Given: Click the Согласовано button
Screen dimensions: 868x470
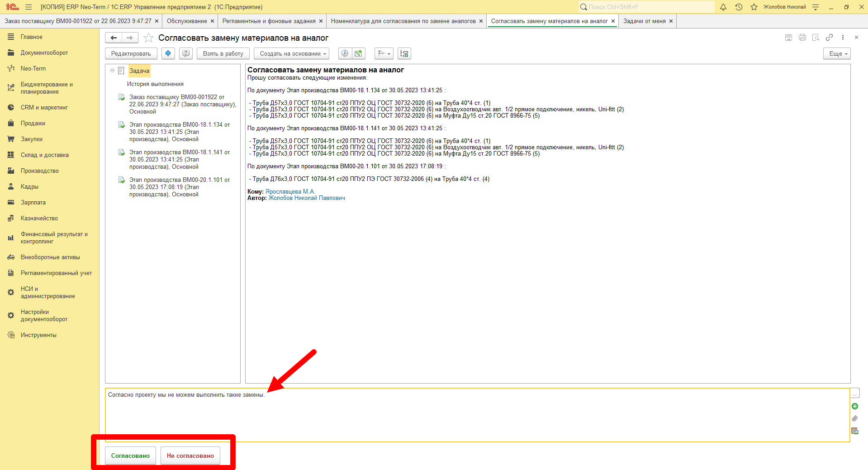Looking at the screenshot, I should (x=130, y=456).
